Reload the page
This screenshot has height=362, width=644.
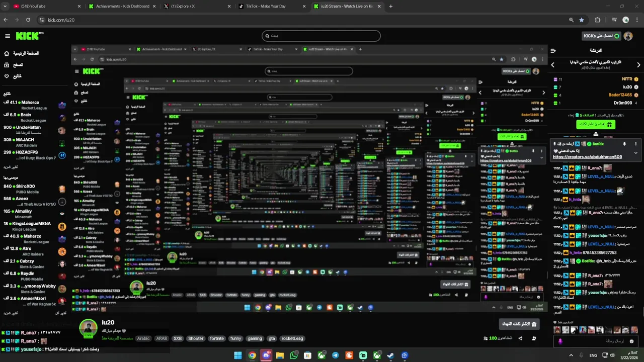tap(28, 20)
